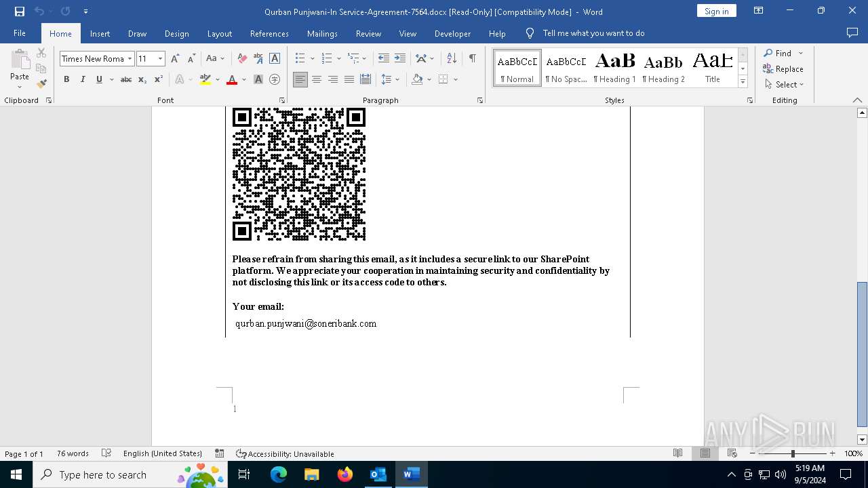Click Tell me what you want to do

[x=593, y=33]
